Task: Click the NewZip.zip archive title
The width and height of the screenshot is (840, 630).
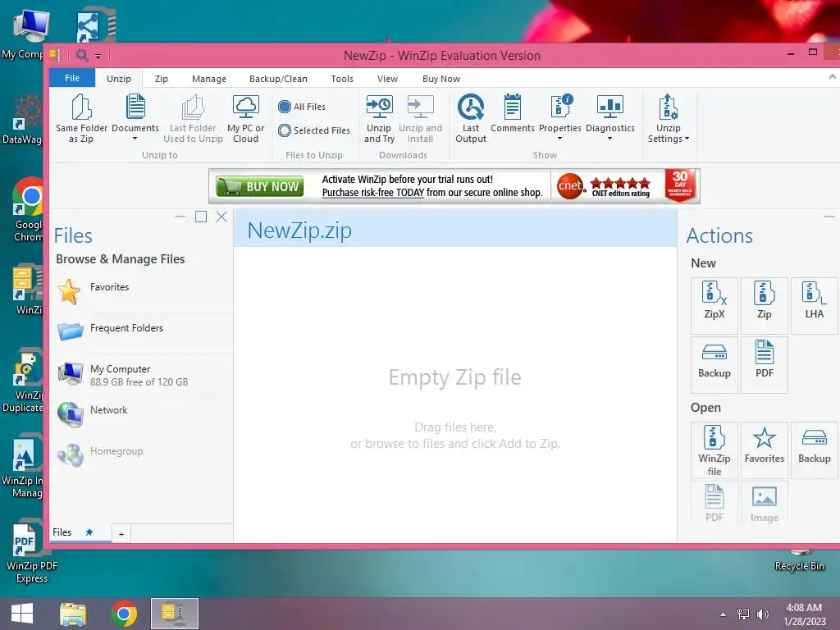Action: 299,231
